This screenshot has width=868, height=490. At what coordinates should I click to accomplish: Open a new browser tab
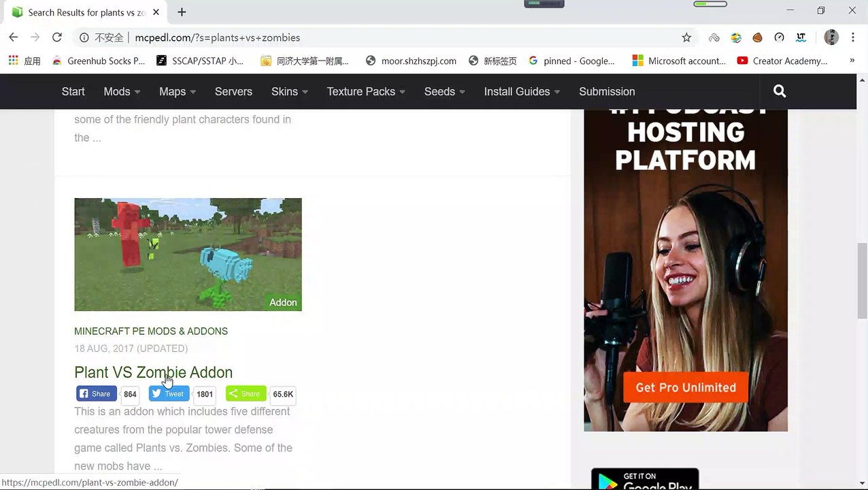(182, 12)
